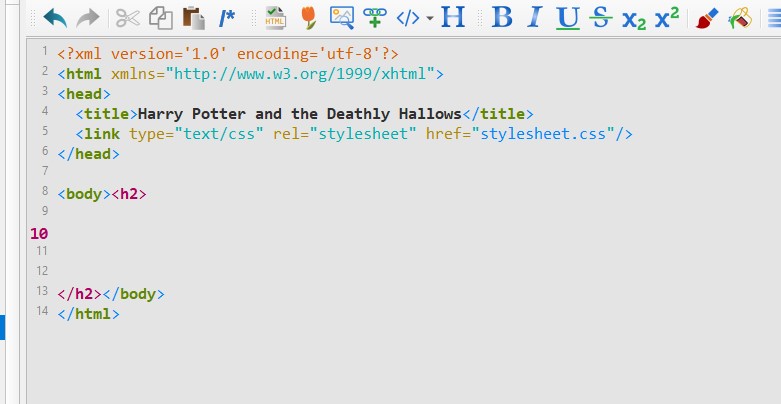
Task: Click the opening <body> tag
Action: click(84, 194)
